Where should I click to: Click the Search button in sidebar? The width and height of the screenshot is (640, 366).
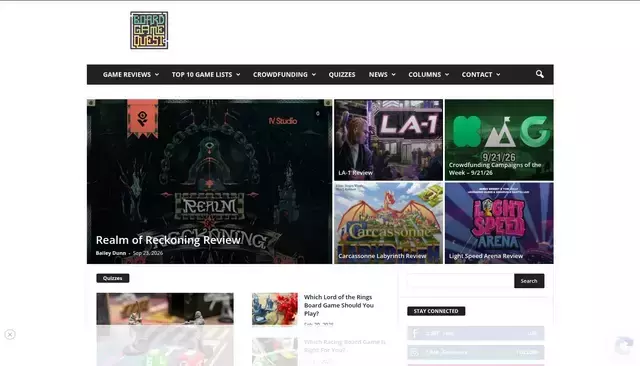pos(529,281)
